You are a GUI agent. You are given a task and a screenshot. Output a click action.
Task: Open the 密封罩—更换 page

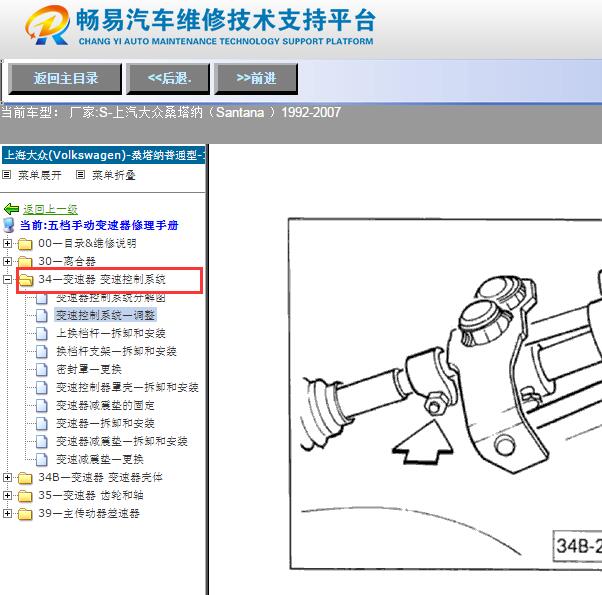click(x=89, y=369)
